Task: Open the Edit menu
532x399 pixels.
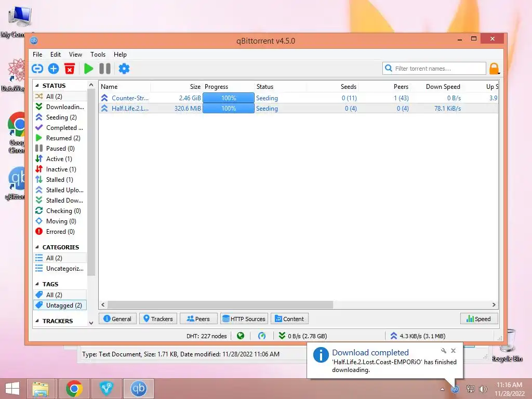Action: tap(55, 54)
